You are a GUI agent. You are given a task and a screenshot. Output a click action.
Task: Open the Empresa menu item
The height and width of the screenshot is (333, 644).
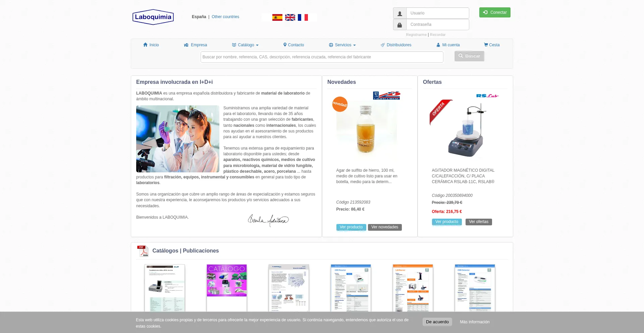coord(196,45)
